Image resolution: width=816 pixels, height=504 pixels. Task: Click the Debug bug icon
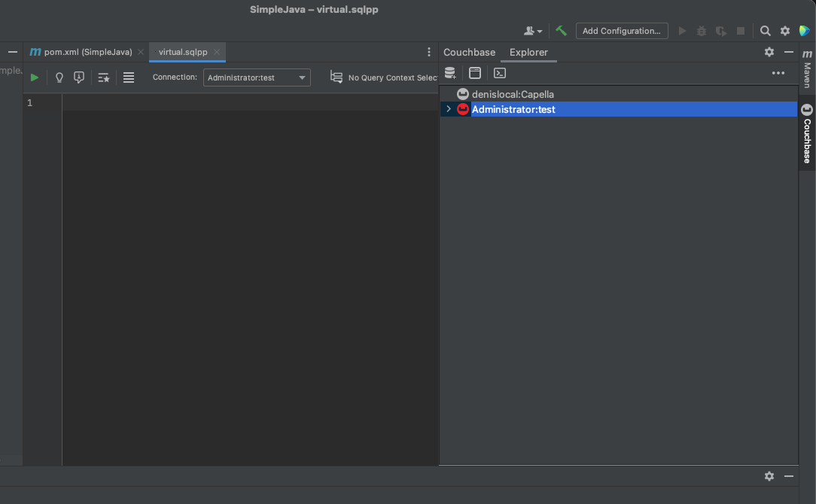[702, 31]
